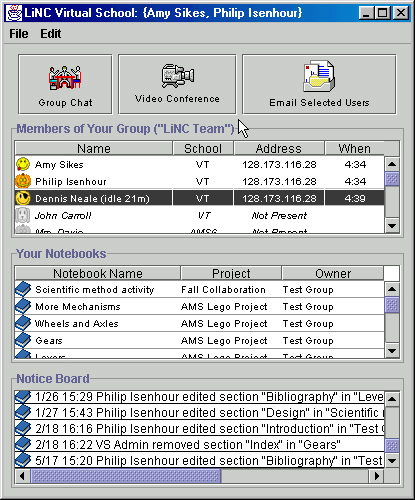Click Gears notebook book icon
Screen dimensions: 415x500
(x=23, y=340)
